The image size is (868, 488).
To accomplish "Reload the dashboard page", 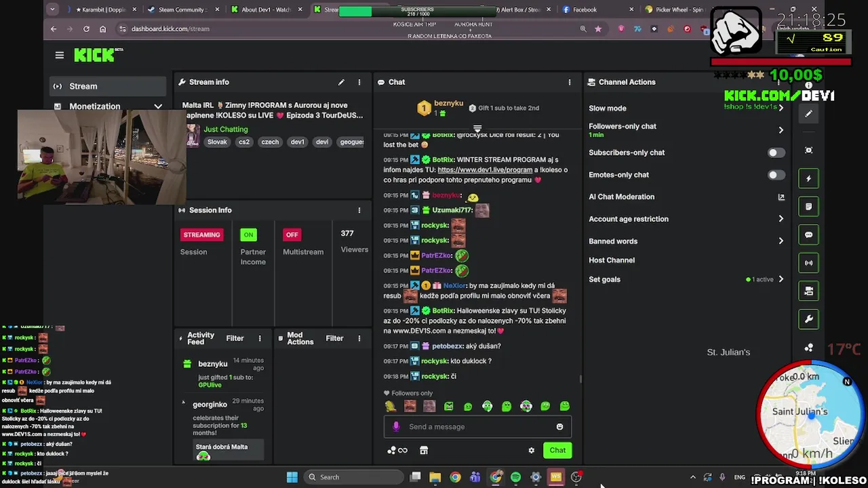I will pos(86,28).
